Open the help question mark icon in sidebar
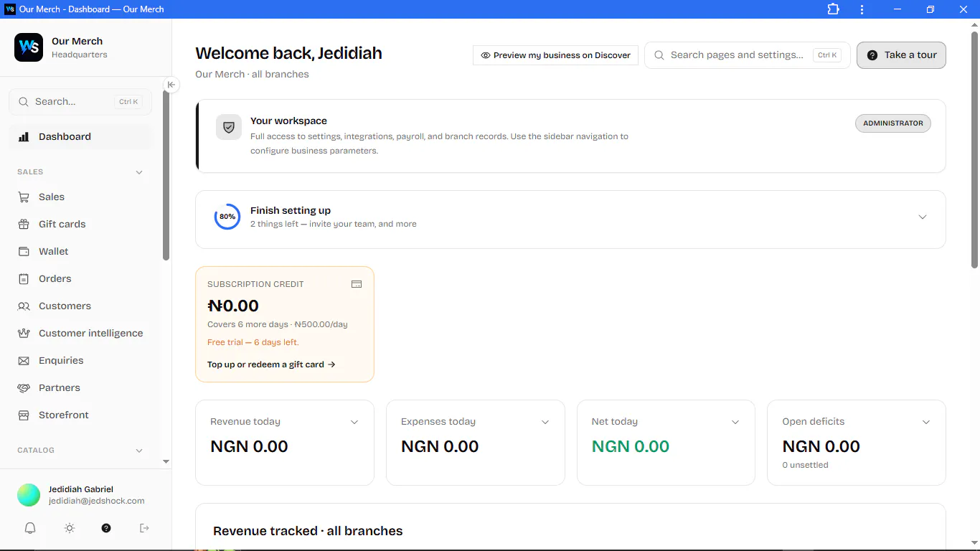Viewport: 980px width, 551px height. pos(106,528)
